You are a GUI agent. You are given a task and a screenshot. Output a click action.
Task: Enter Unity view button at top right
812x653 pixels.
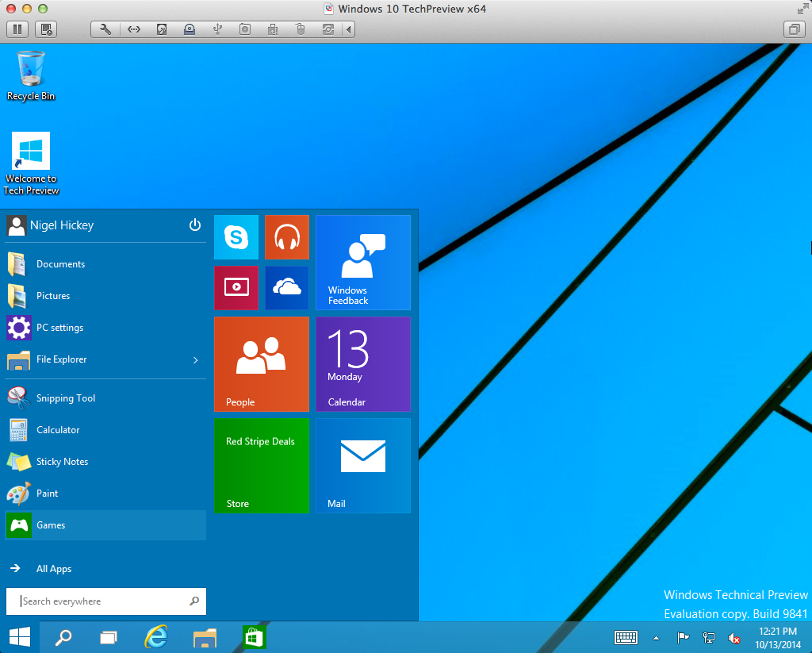(794, 29)
